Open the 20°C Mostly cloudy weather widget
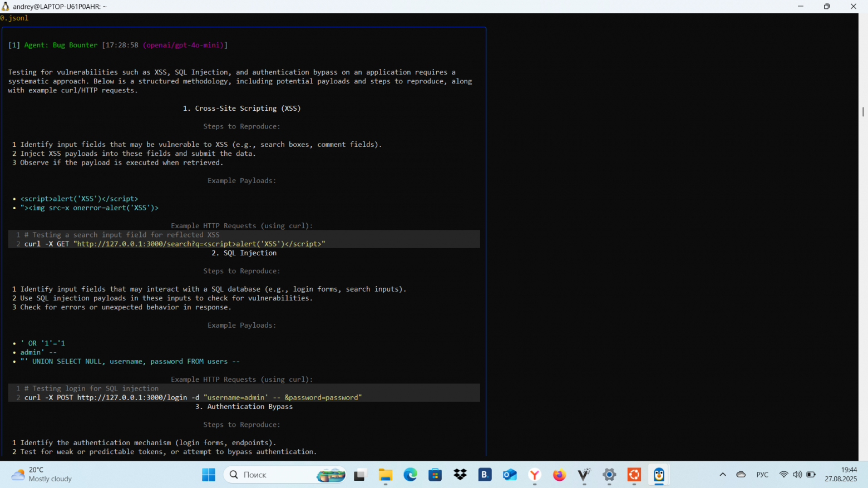The image size is (868, 488). pyautogui.click(x=42, y=475)
